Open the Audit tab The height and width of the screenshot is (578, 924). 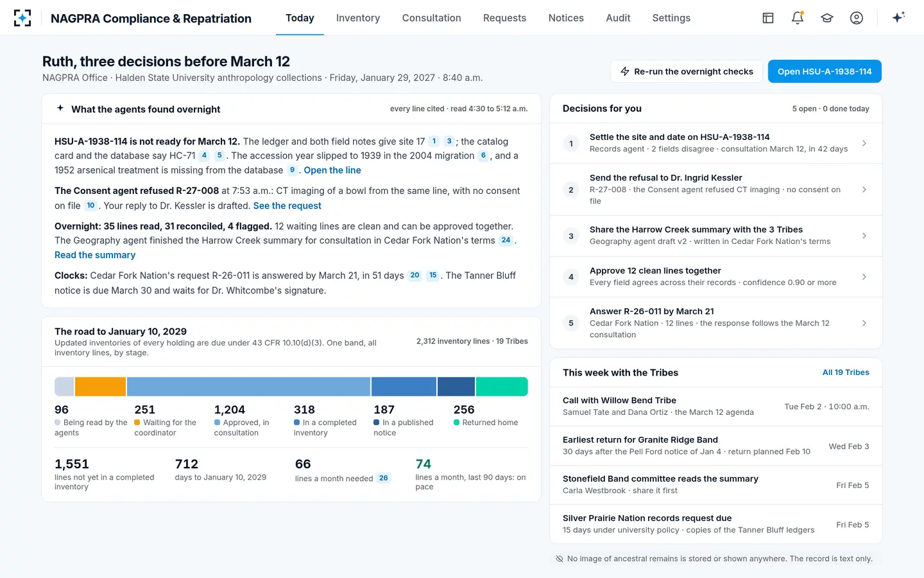(x=618, y=18)
